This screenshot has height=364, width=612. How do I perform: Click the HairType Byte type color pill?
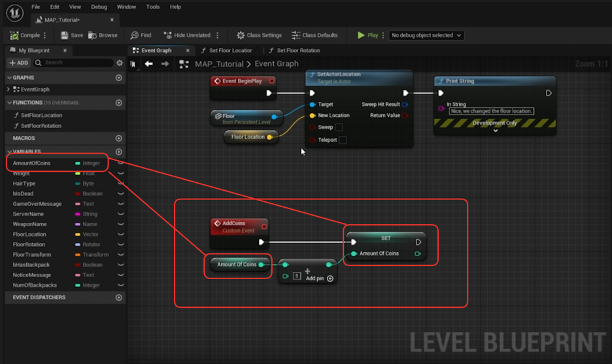[78, 184]
